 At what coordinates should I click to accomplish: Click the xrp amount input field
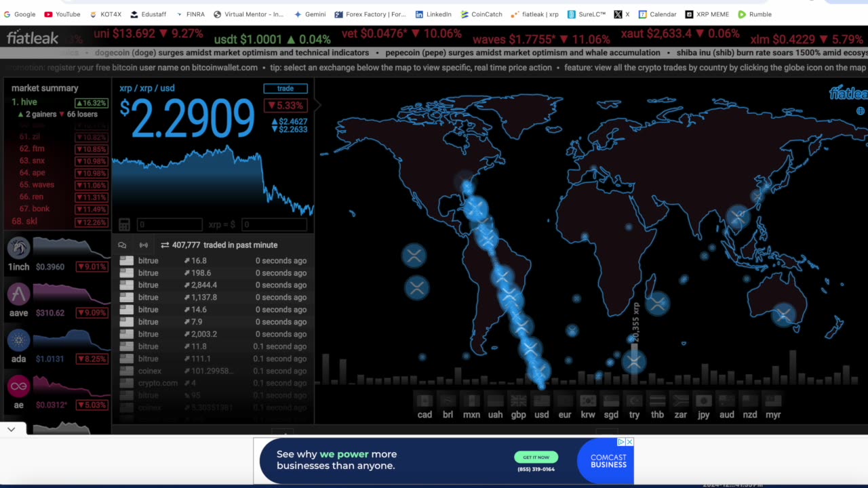(x=170, y=224)
